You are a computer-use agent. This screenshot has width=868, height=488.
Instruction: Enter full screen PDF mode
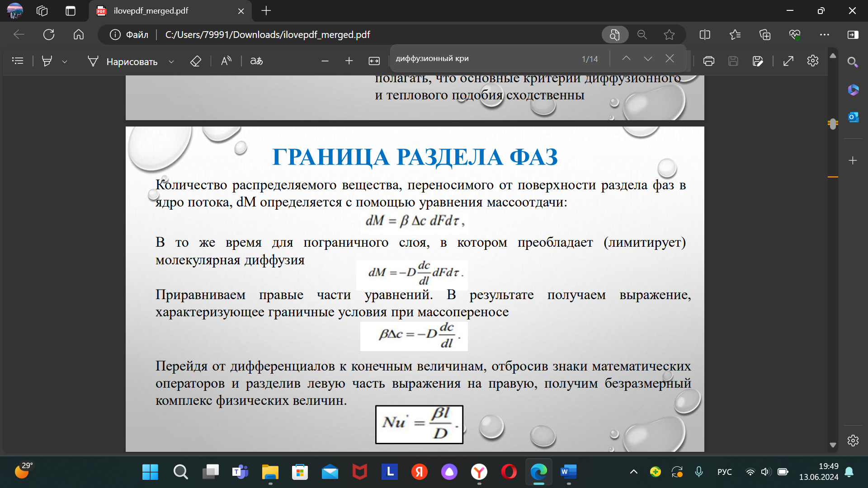point(788,61)
